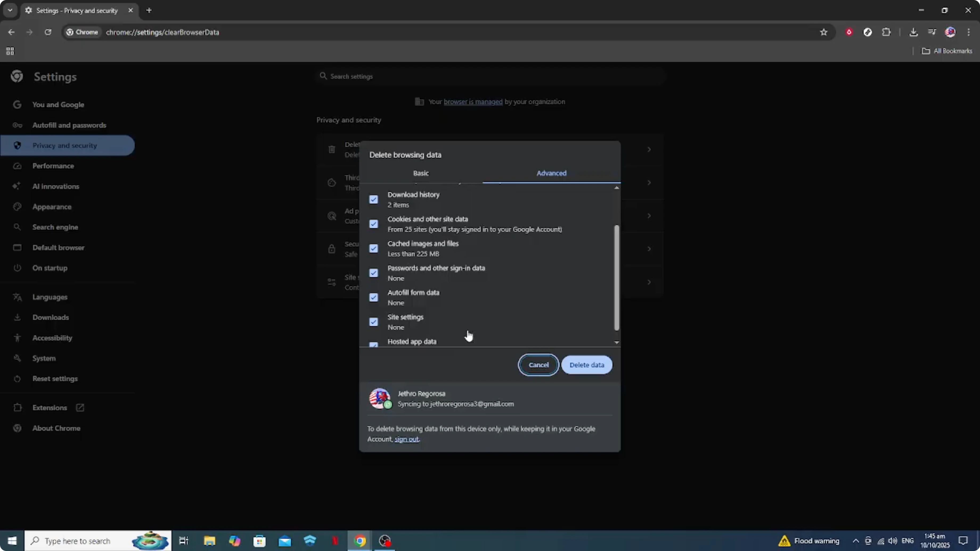This screenshot has height=551, width=980.
Task: Disable the Autofill form data checkbox
Action: click(374, 297)
